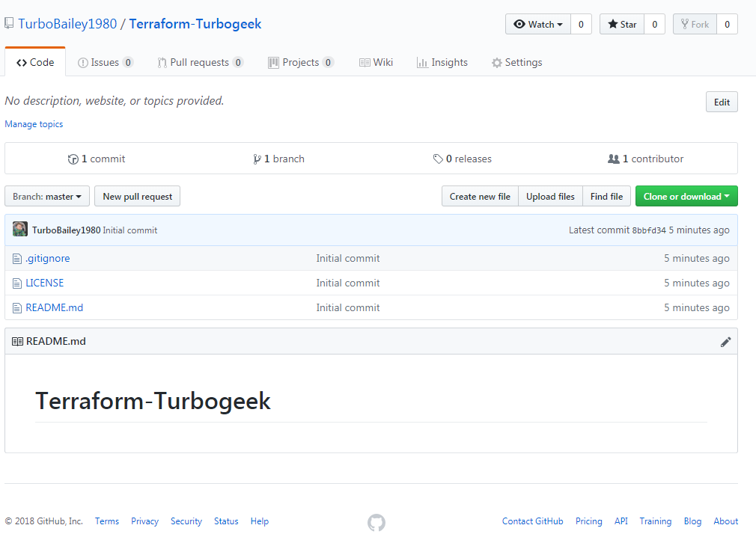This screenshot has width=756, height=534.
Task: Open Blog footer link
Action: coord(692,521)
